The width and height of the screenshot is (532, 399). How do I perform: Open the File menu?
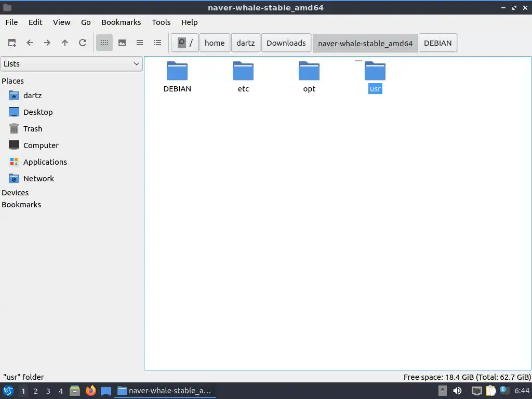(x=11, y=22)
